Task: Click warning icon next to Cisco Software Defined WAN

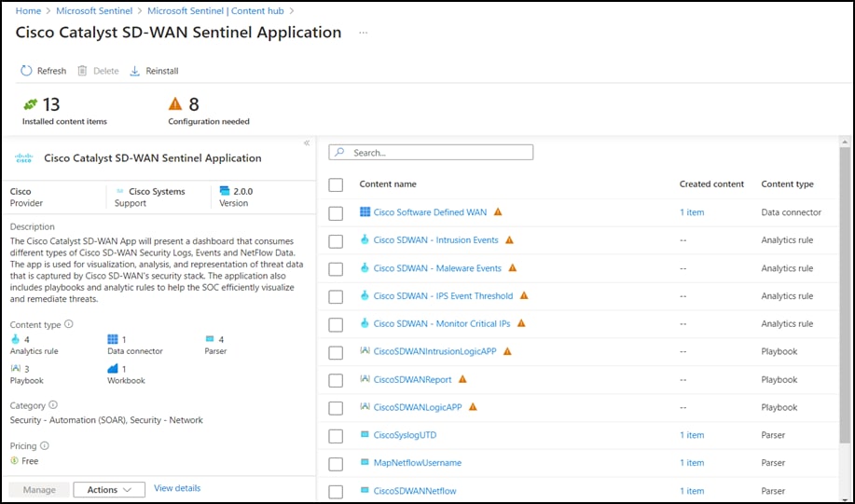Action: (498, 212)
